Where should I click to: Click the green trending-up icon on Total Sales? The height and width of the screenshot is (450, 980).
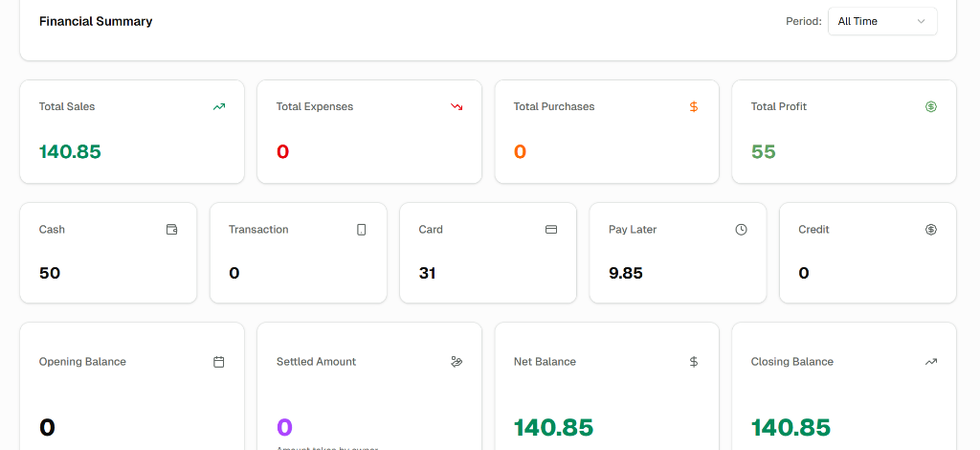(219, 107)
